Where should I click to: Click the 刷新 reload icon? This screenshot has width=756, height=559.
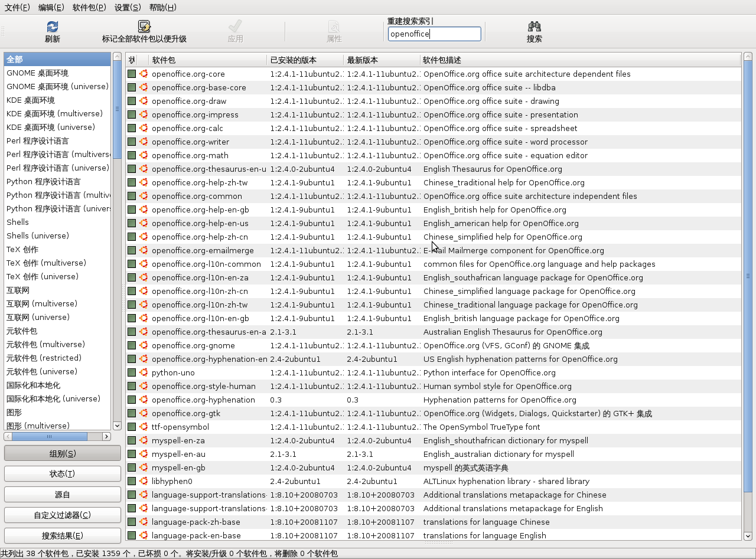point(53,27)
